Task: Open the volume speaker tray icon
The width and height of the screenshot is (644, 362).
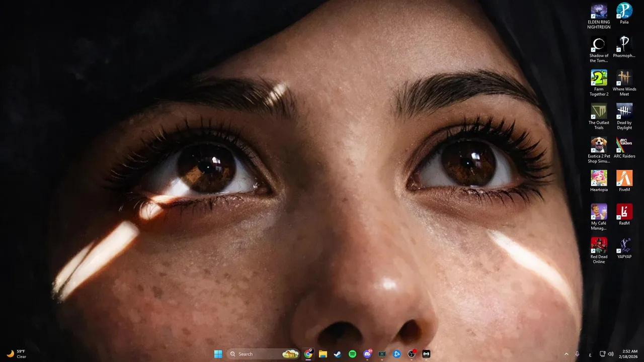Action: pos(611,354)
